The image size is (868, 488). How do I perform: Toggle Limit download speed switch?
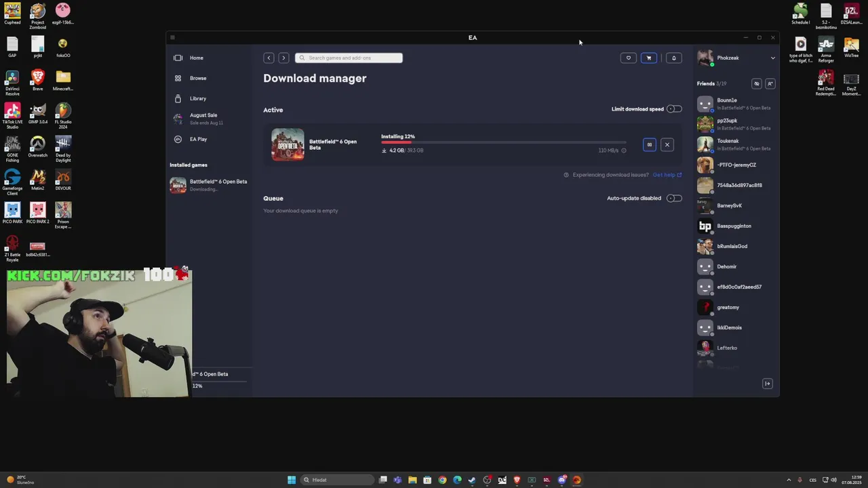[x=674, y=109]
